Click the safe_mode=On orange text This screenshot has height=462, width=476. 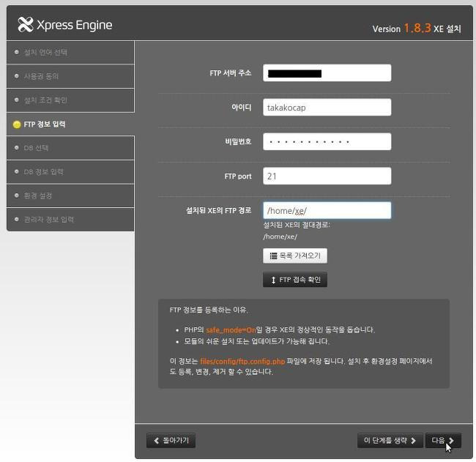(231, 329)
